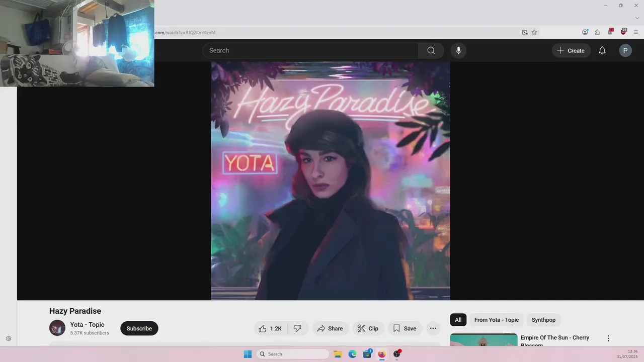
Task: Open the Yota - Topic channel name link
Action: click(x=88, y=324)
